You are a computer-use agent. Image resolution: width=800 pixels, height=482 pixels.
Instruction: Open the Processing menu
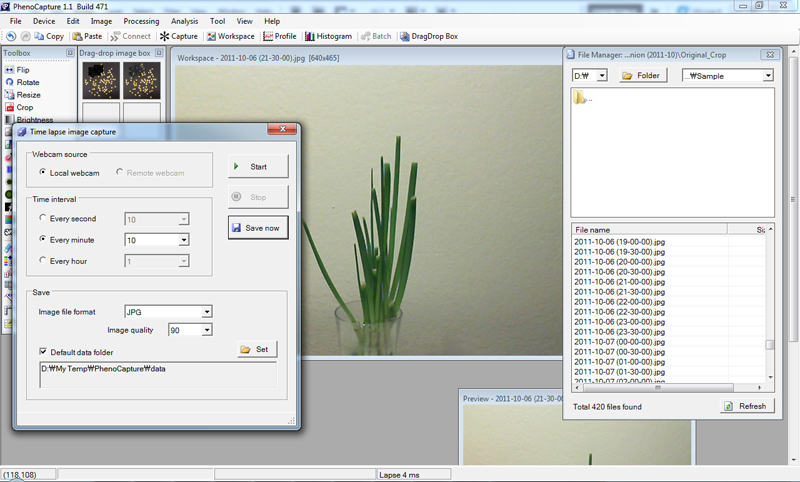(x=141, y=21)
